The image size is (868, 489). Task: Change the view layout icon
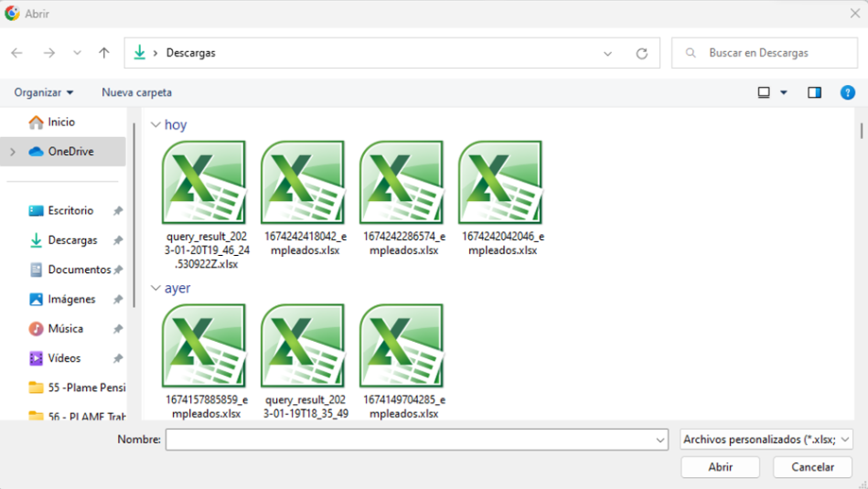[764, 92]
